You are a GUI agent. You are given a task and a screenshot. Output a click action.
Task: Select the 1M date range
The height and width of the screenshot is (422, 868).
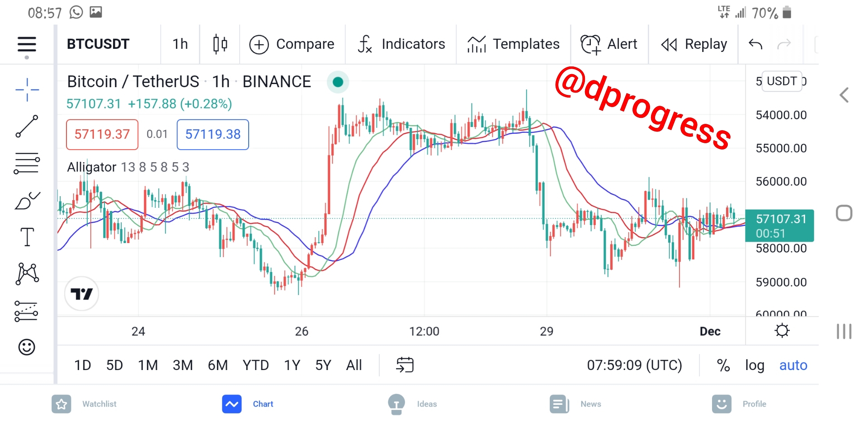point(148,365)
